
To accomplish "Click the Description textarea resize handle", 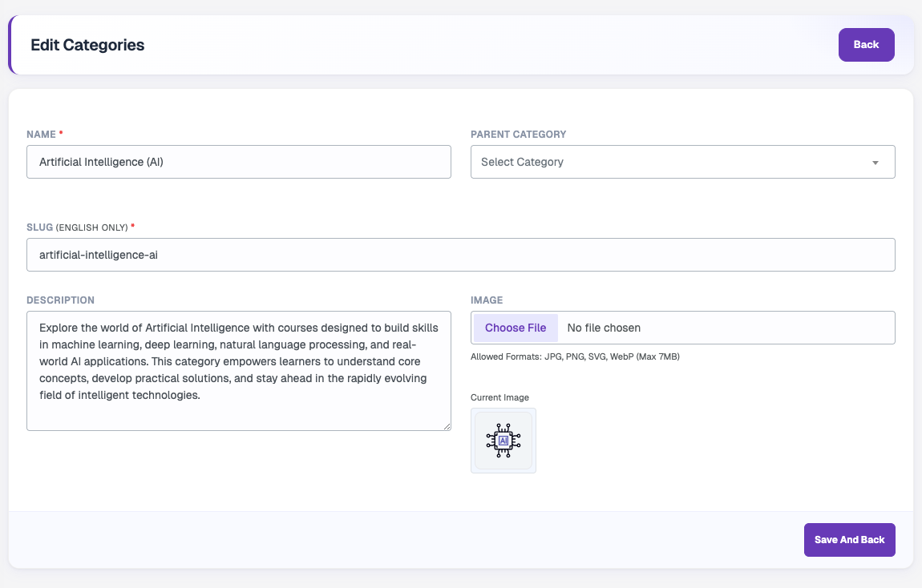I will pos(447,426).
